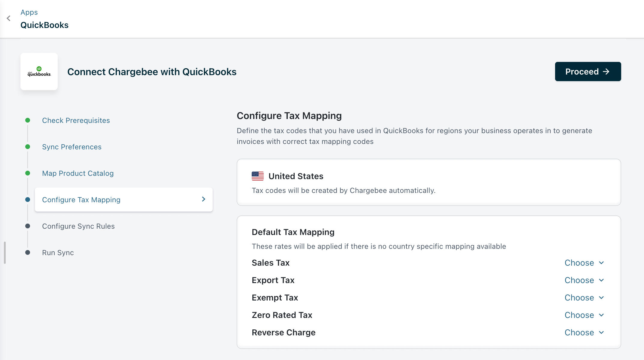Click the QuickBooks logo tile

[39, 72]
